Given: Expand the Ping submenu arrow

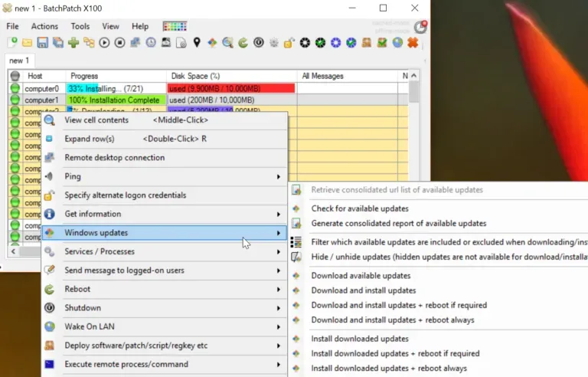Looking at the screenshot, I should (x=278, y=176).
